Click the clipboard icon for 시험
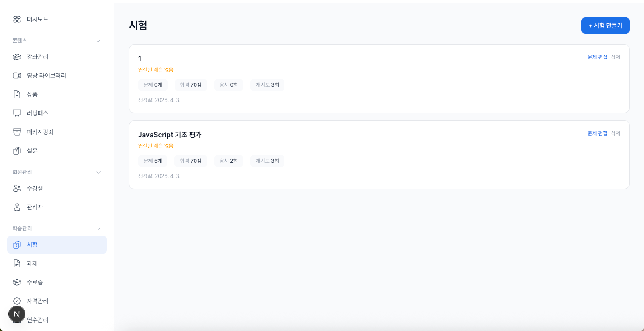 click(x=17, y=245)
